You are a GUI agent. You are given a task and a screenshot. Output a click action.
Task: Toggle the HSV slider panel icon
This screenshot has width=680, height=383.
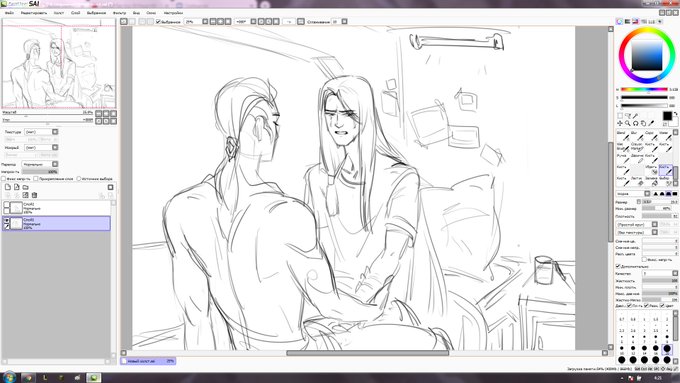point(635,21)
